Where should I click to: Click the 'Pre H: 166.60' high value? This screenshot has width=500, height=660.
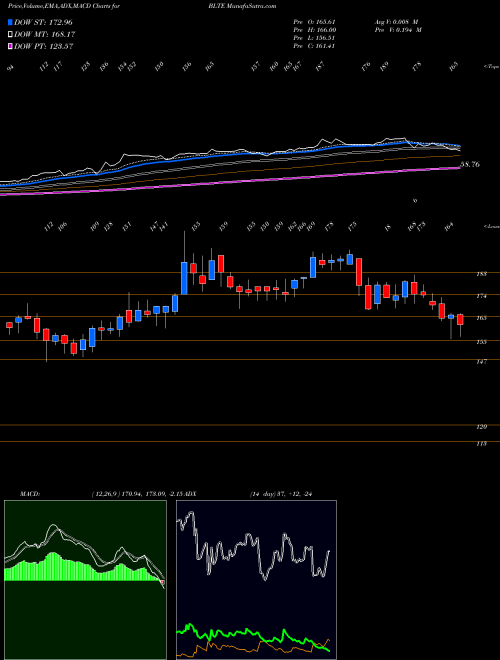pos(314,30)
